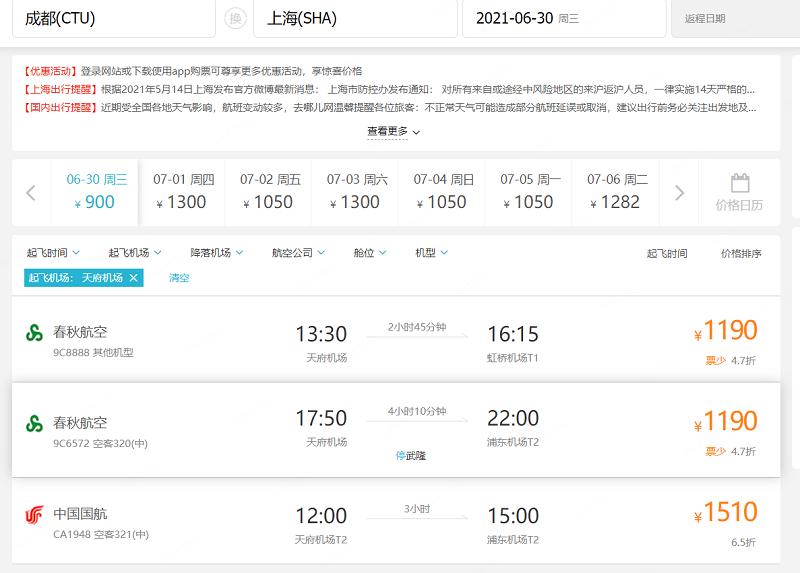Click the return date (返程日期) field
800x573 pixels.
click(x=735, y=19)
